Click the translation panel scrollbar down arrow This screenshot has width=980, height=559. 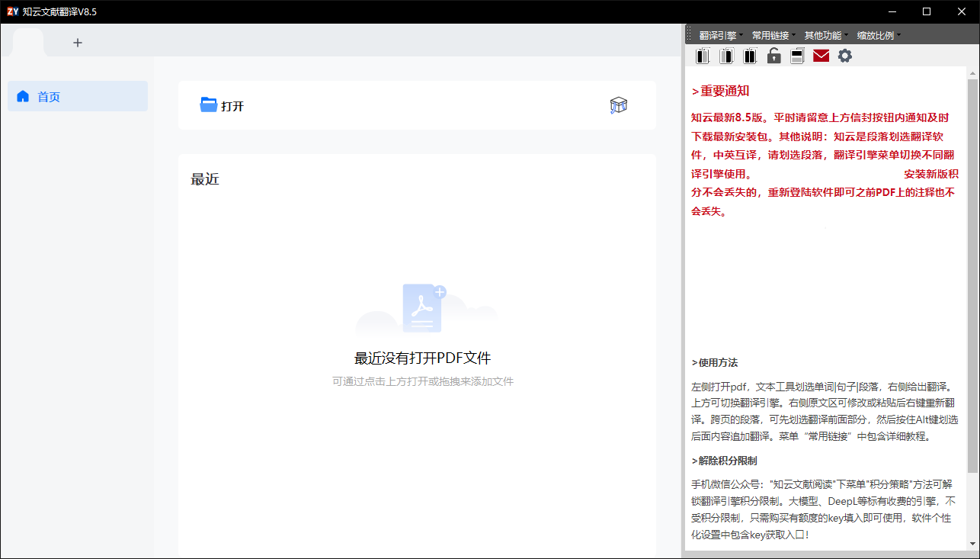972,544
